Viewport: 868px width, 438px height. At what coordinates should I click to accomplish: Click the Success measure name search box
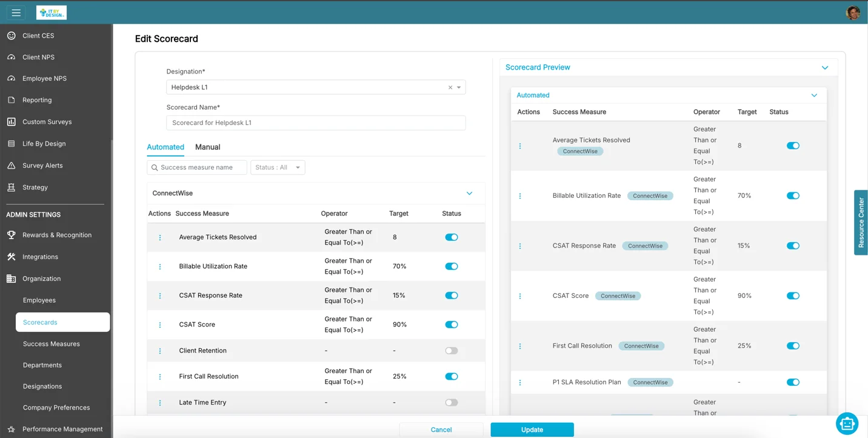197,167
